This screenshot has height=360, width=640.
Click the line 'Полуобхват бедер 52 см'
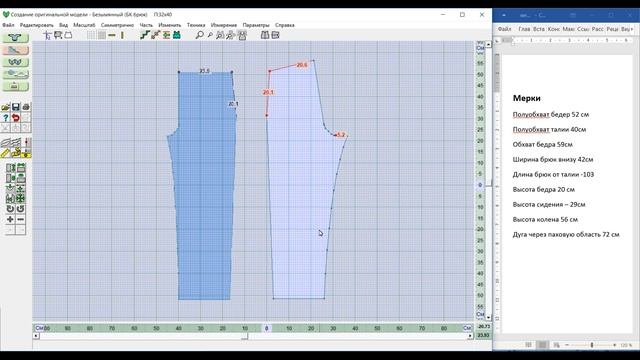pyautogui.click(x=551, y=115)
